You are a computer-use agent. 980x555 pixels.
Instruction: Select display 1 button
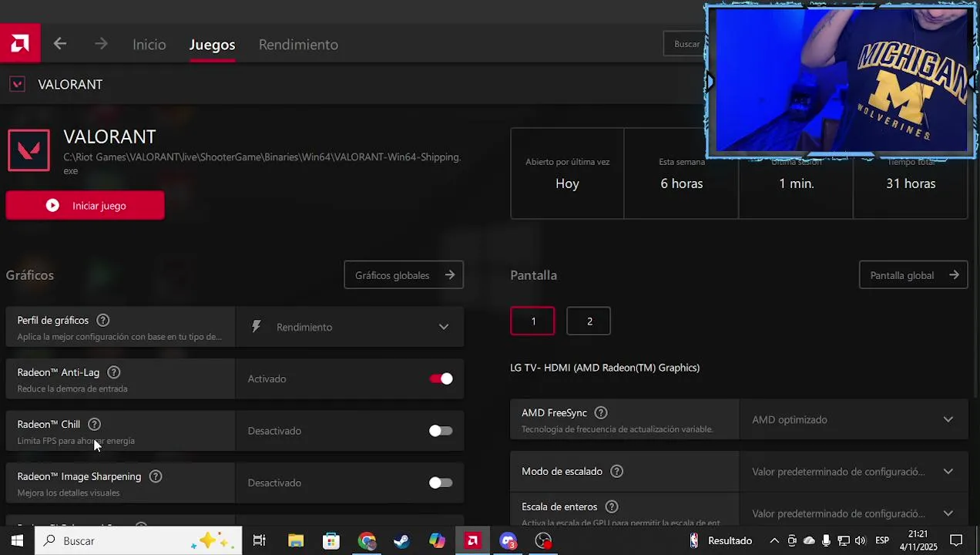tap(532, 321)
